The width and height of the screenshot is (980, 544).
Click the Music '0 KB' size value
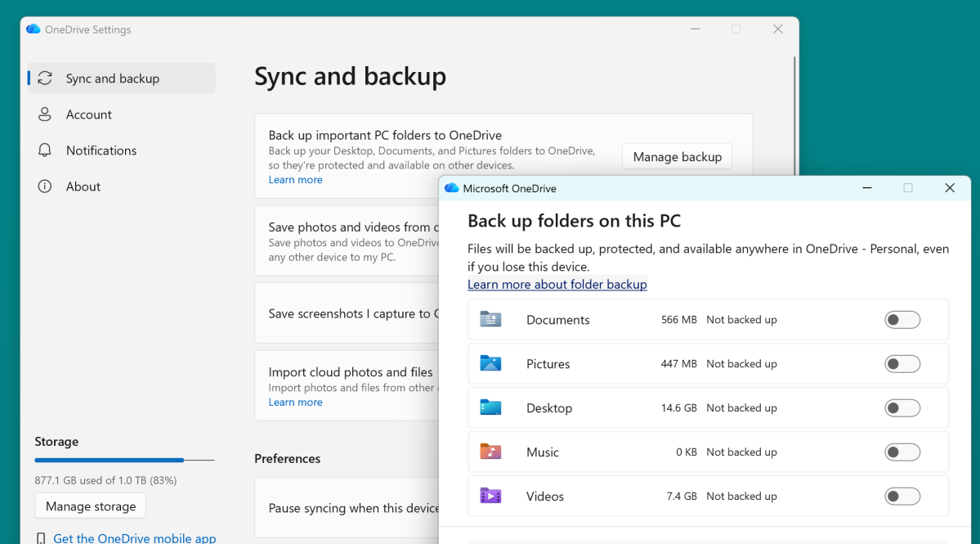pyautogui.click(x=687, y=452)
